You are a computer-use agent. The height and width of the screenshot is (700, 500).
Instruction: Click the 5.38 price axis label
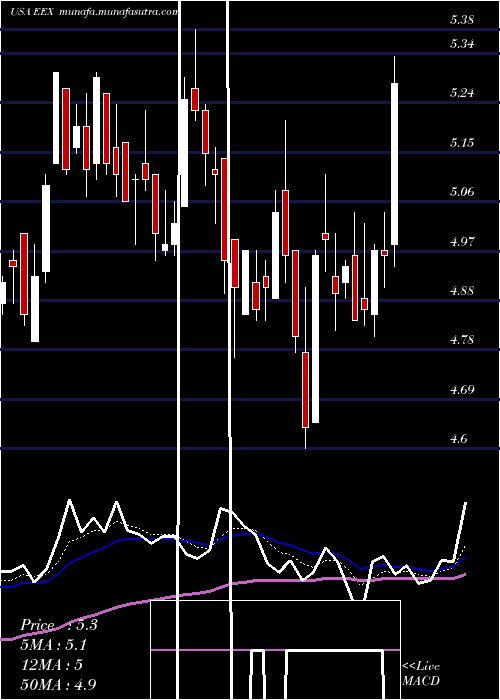click(x=462, y=19)
